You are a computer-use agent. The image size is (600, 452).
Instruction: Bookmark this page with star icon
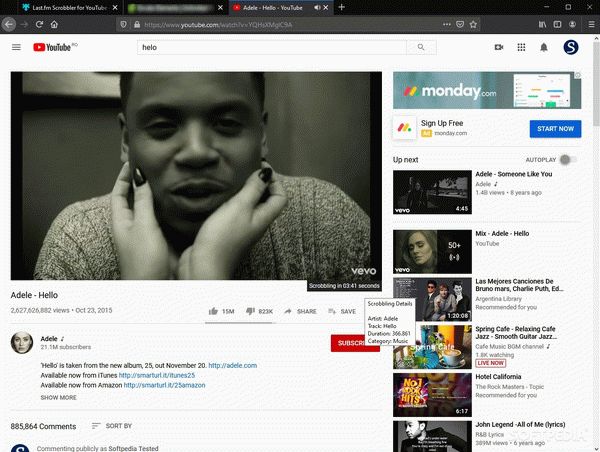473,24
